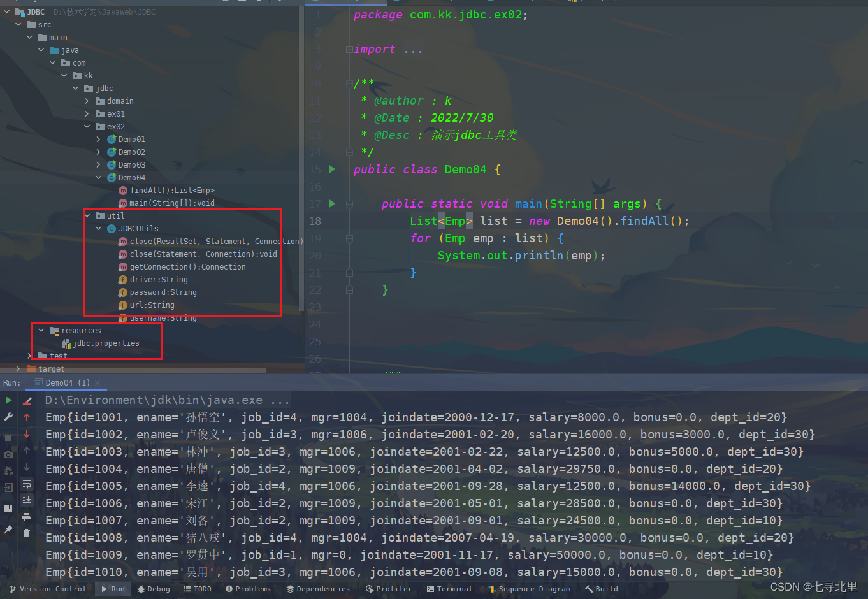Rerun Demo04 with the green play icon

(8, 400)
